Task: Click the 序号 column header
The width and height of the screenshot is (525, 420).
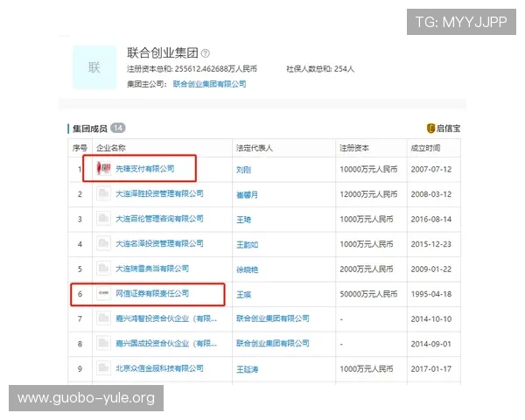Action: [x=80, y=148]
